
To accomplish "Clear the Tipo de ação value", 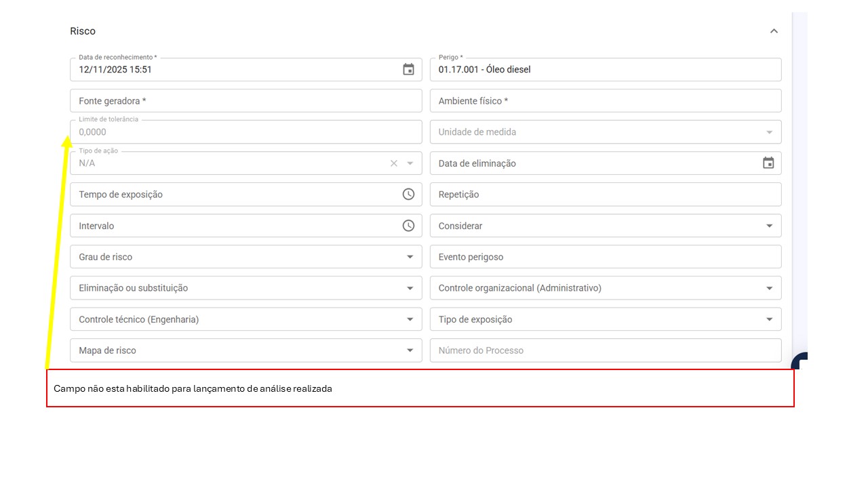I will [x=393, y=163].
